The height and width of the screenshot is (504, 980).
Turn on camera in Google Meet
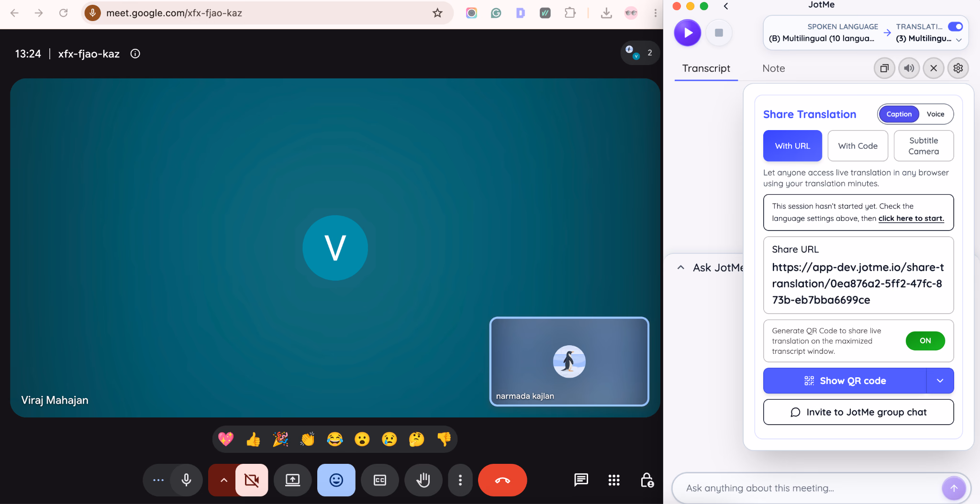(x=252, y=480)
